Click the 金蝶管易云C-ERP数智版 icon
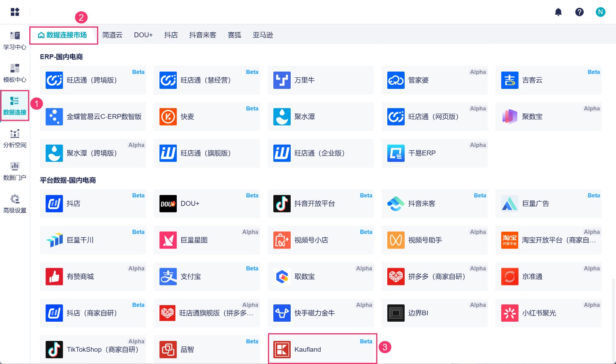 pos(54,117)
